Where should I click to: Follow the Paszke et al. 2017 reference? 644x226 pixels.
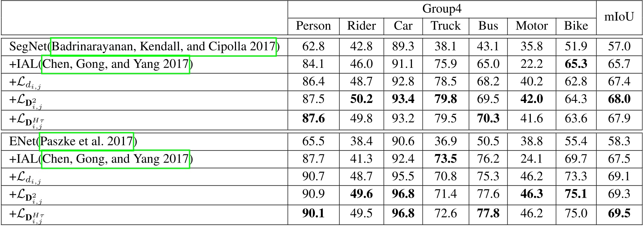point(86,142)
